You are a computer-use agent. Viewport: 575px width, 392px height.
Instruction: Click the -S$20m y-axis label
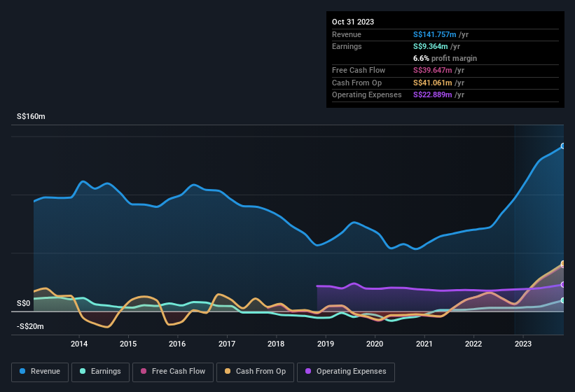pyautogui.click(x=30, y=327)
